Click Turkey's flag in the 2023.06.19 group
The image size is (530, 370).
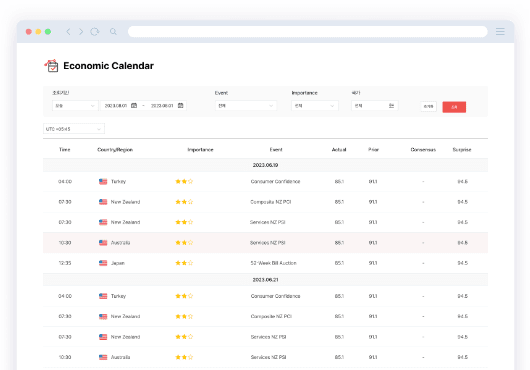103,181
